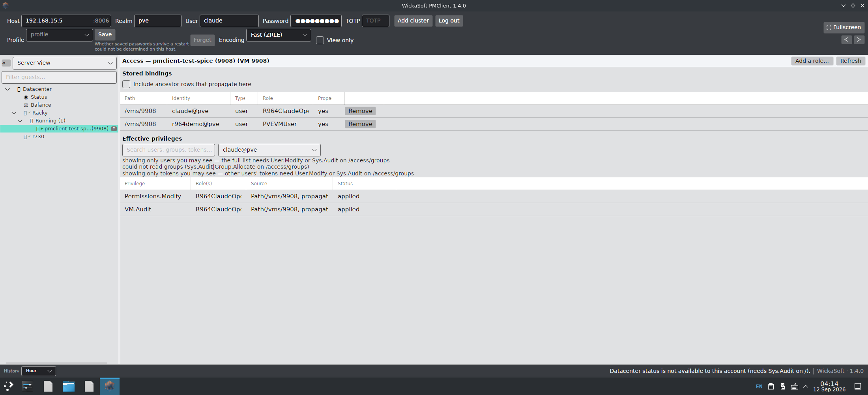The height and width of the screenshot is (395, 868).
Task: Open the blue file manager folder icon
Action: coord(69,386)
